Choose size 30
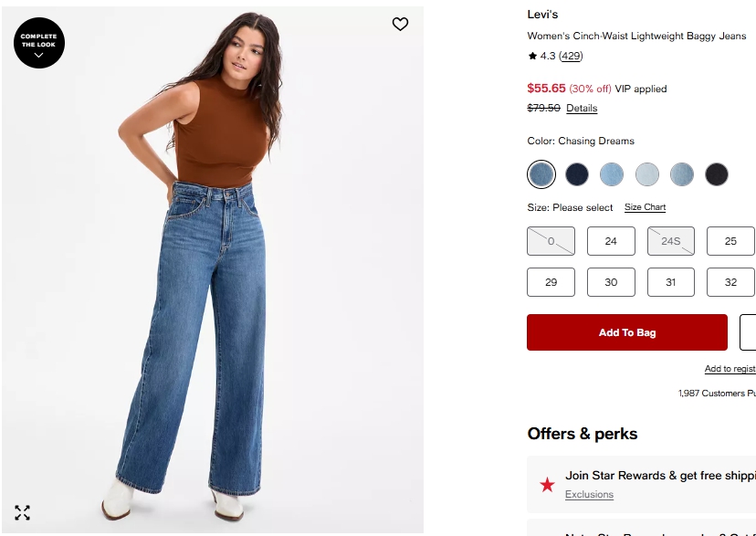Viewport: 756px width, 536px height. tap(611, 282)
